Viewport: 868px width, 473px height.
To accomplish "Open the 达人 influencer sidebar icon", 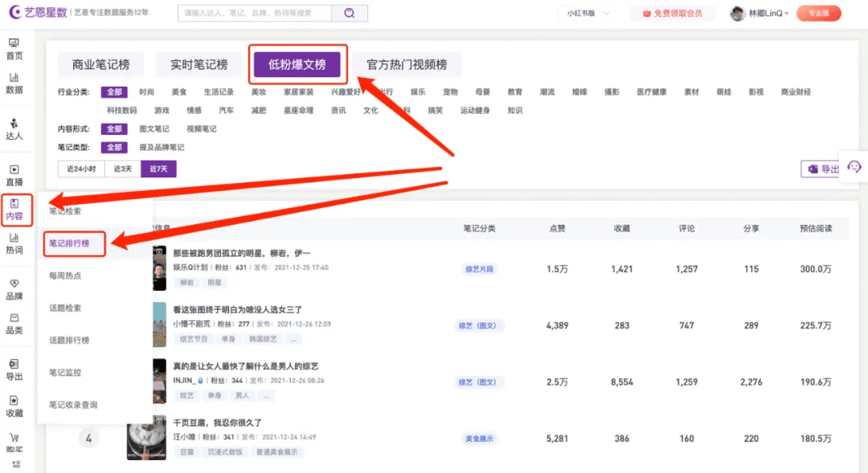I will pos(14,129).
